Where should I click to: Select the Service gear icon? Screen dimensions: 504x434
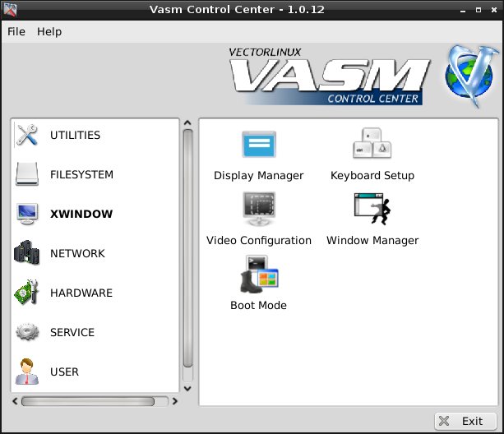pos(27,332)
